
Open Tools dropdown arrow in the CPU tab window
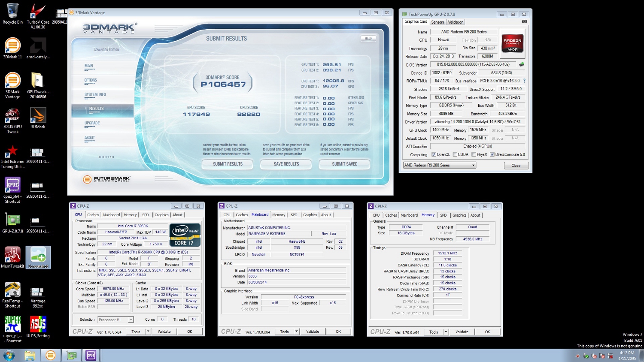pyautogui.click(x=148, y=332)
